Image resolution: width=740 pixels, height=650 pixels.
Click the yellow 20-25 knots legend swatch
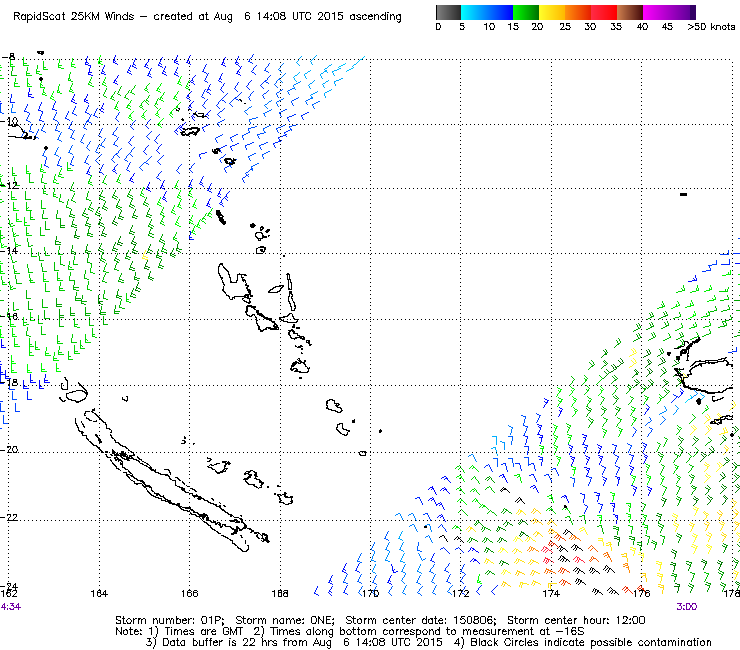[x=552, y=12]
